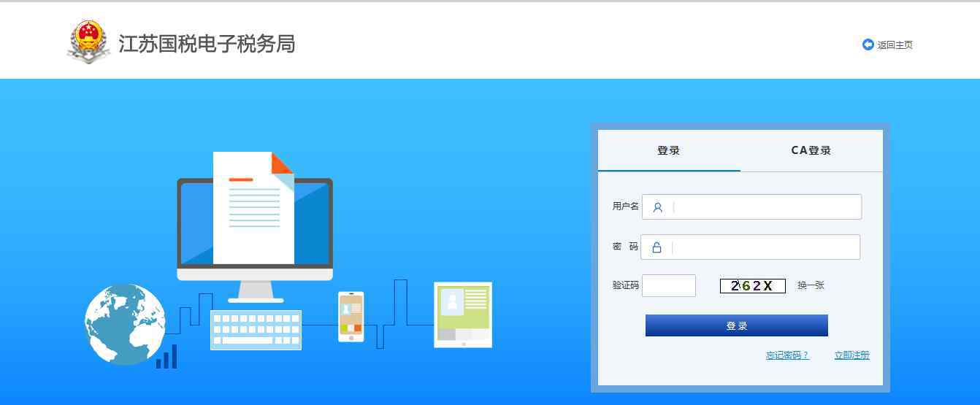Click the tablet profile card illustration

[x=463, y=315]
